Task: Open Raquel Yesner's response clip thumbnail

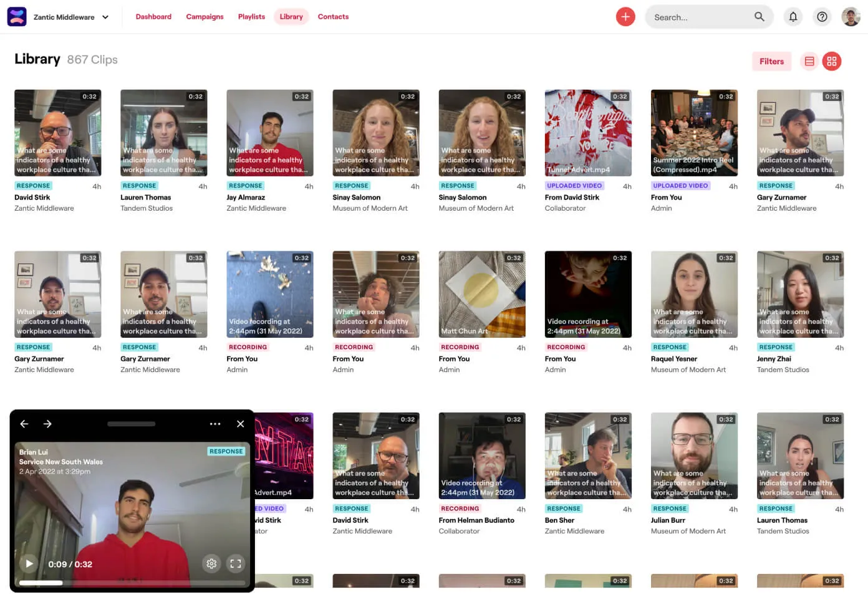Action: 694,294
